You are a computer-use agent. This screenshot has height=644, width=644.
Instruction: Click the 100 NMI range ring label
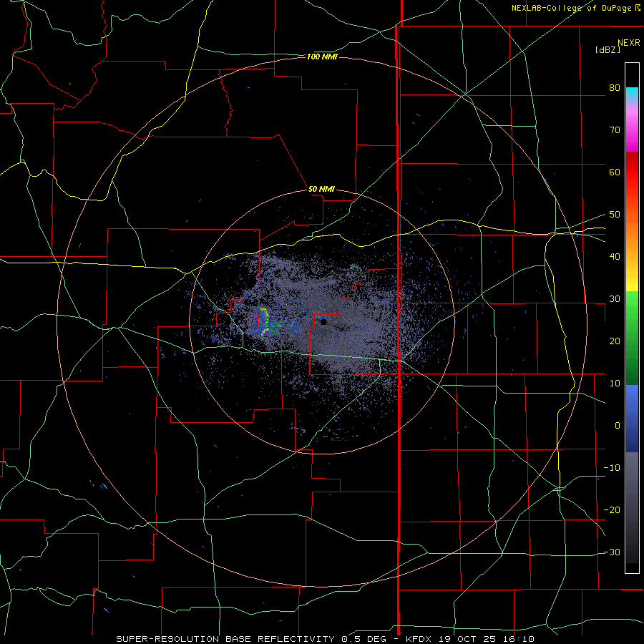tap(322, 57)
